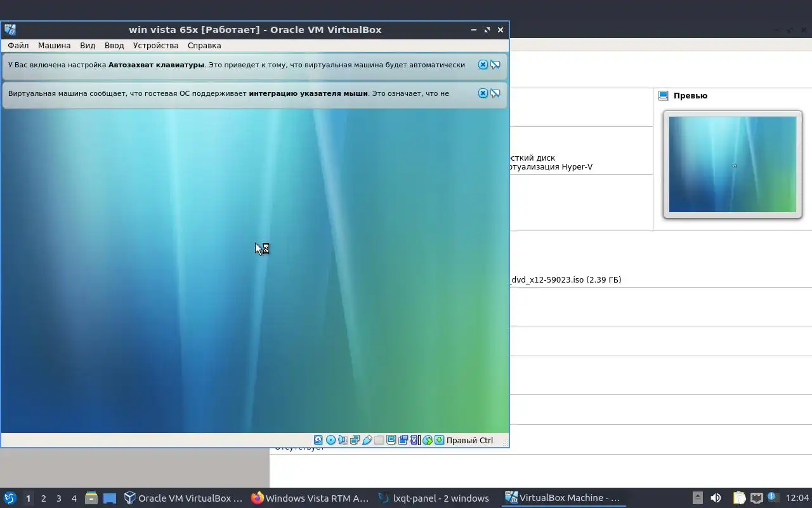Open the clipboard manager tray icon
Image resolution: width=812 pixels, height=508 pixels.
click(x=739, y=498)
